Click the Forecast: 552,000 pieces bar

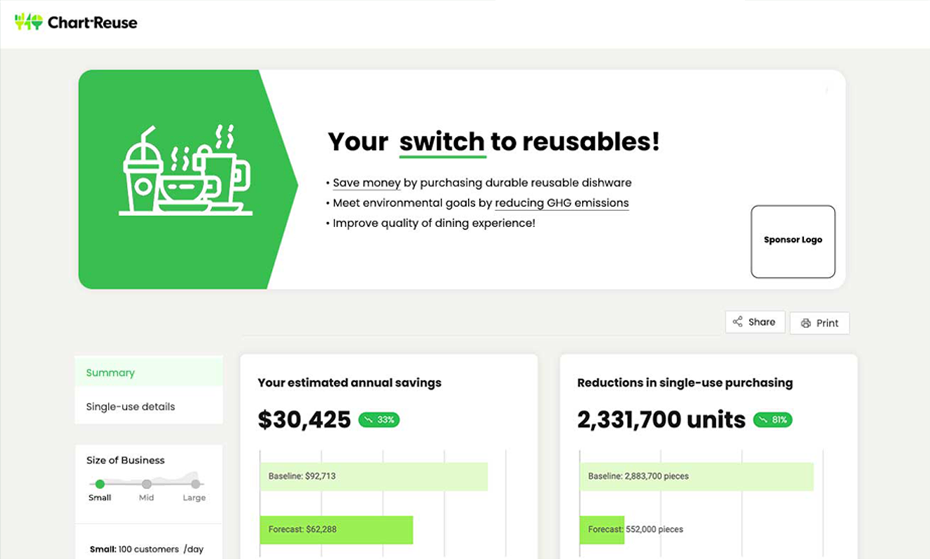602,530
